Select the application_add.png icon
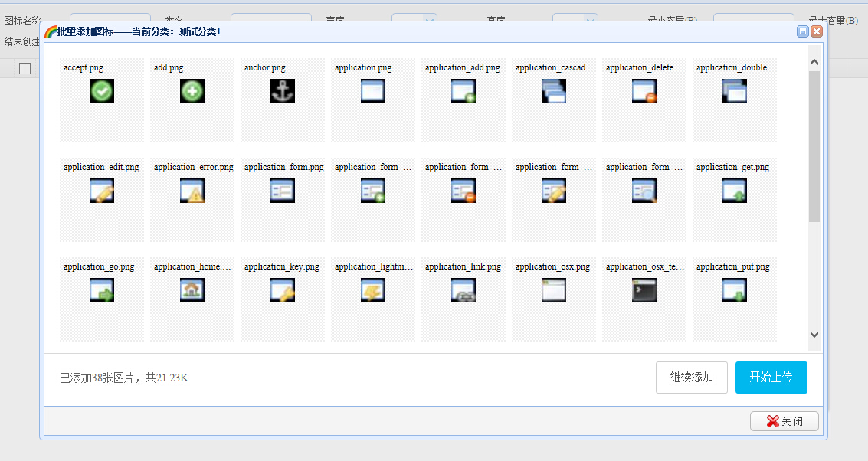This screenshot has width=868, height=461. click(463, 91)
